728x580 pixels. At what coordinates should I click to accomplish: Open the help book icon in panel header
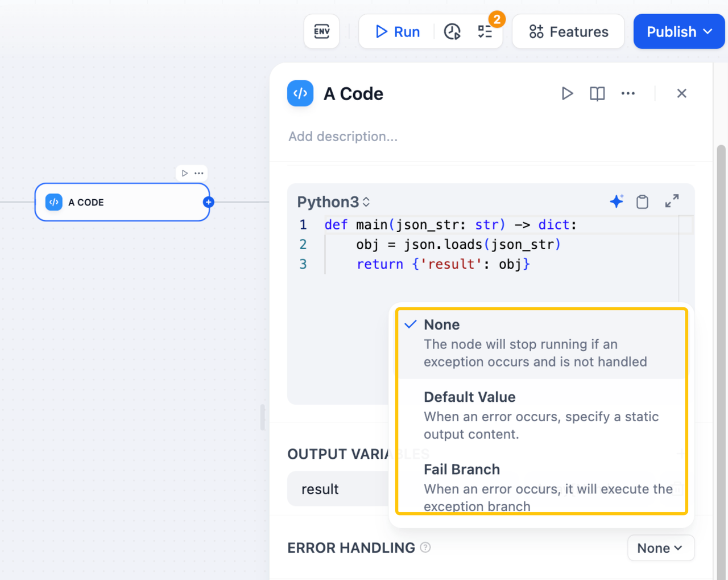(597, 93)
